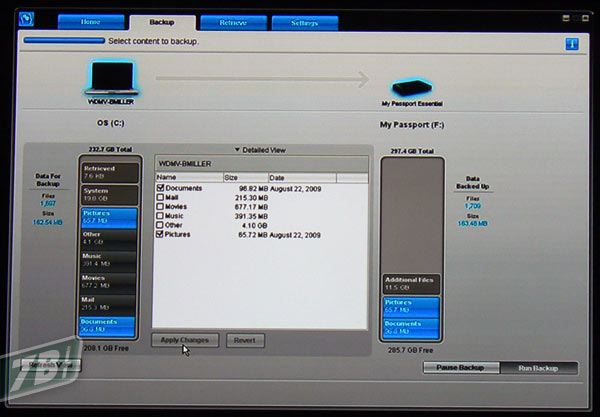Sort list by Name column header
This screenshot has height=417, width=600.
click(x=189, y=177)
